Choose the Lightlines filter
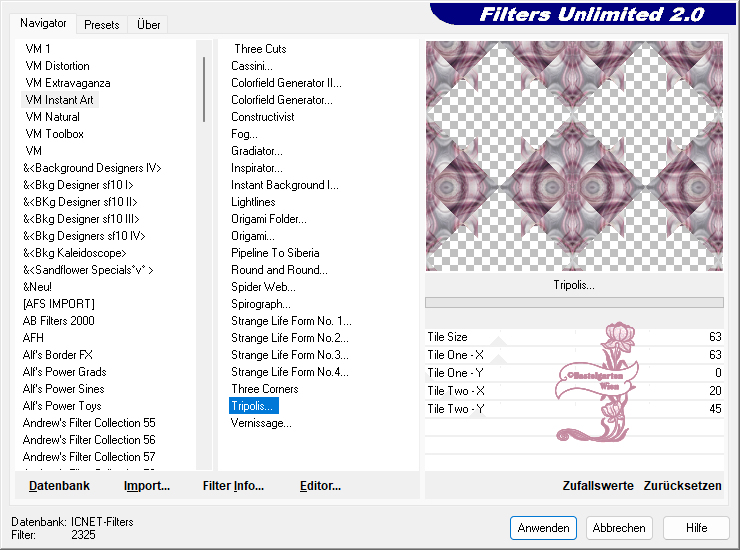740x550 pixels. coord(253,202)
